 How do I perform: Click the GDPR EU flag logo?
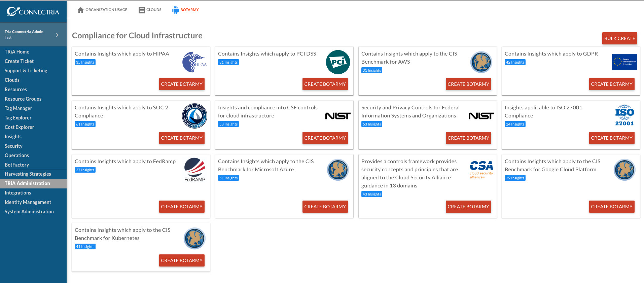pyautogui.click(x=624, y=62)
